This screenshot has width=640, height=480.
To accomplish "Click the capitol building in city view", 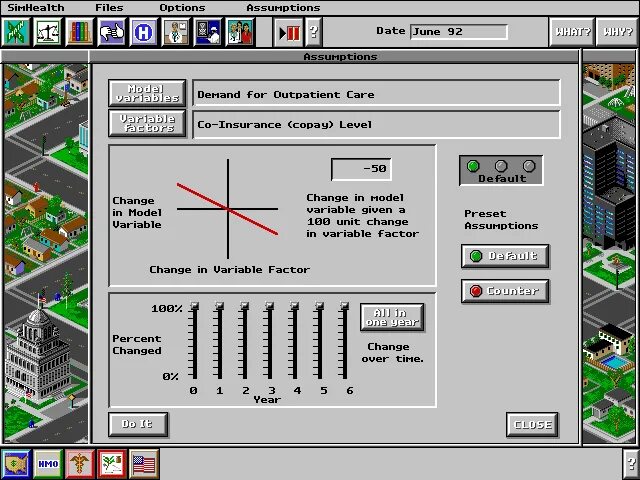I will 37,357.
